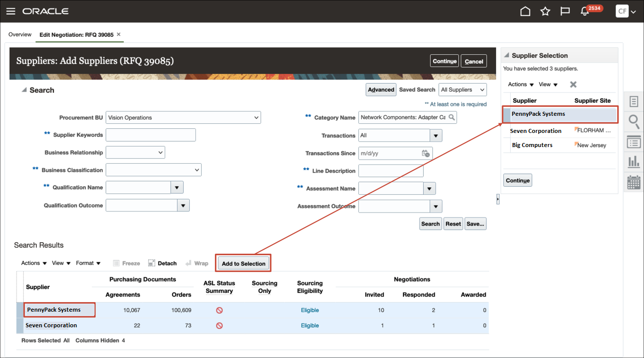
Task: Open the Watchlist flag icon
Action: pyautogui.click(x=565, y=11)
